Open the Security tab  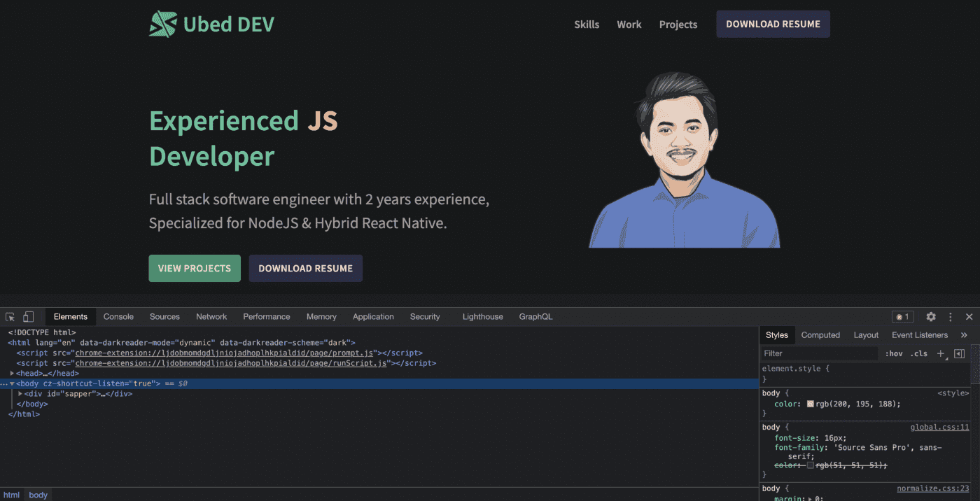[425, 317]
